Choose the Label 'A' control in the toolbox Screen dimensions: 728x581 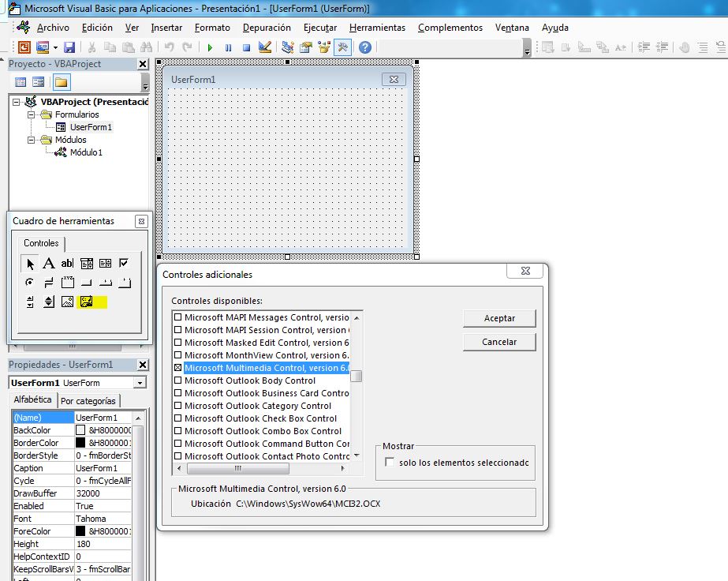[49, 264]
